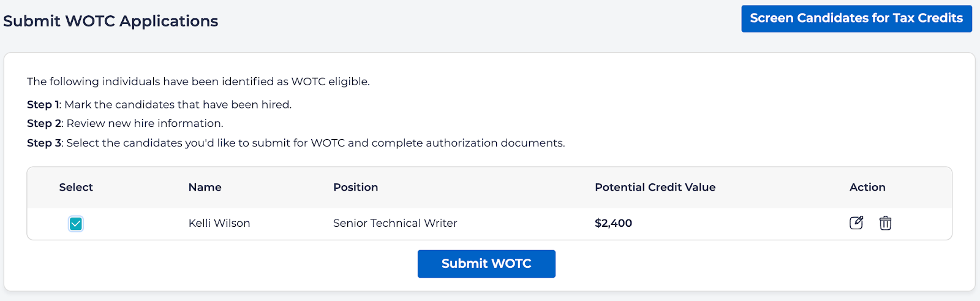980x301 pixels.
Task: Click the Submit WOTC Applications page heading
Action: [111, 21]
